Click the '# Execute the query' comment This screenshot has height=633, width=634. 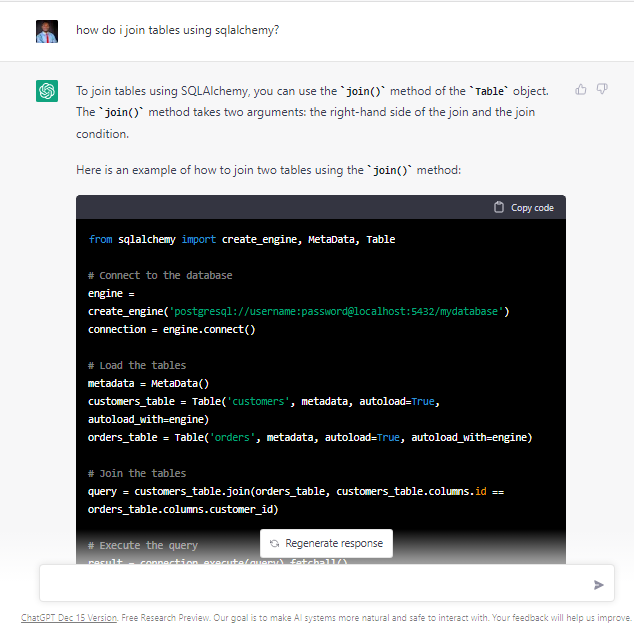click(143, 545)
